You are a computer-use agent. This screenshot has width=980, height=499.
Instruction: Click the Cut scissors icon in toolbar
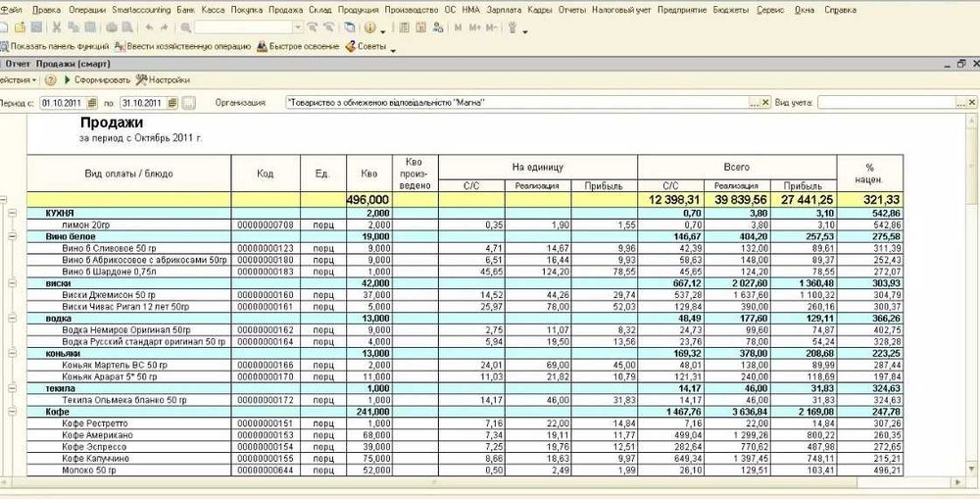(x=57, y=27)
